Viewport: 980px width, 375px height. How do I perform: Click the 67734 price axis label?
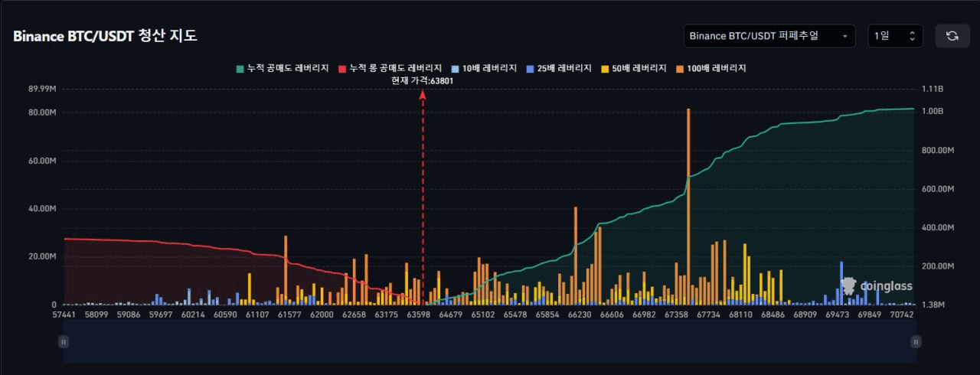point(709,315)
